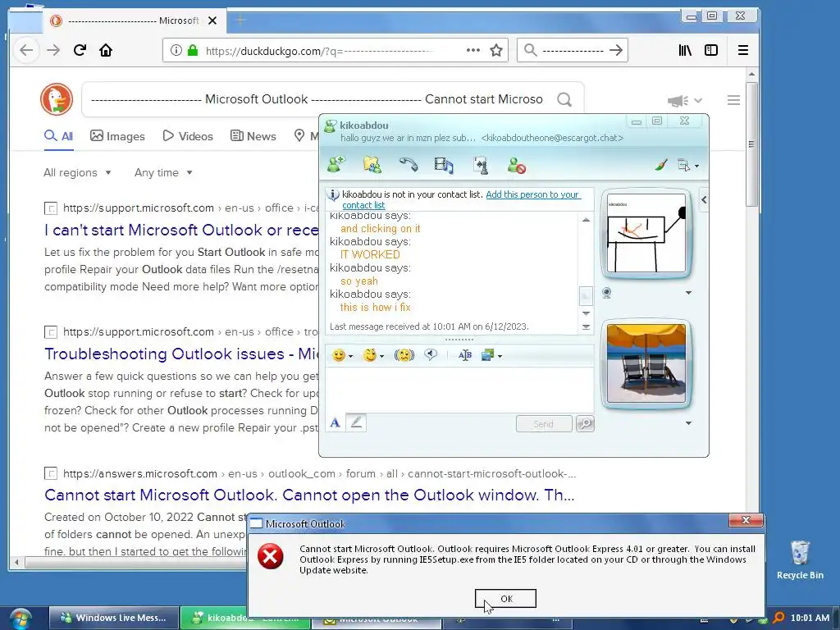Viewport: 840px width, 630px height.
Task: Click the Firefox forward arrow button
Action: coord(53,50)
